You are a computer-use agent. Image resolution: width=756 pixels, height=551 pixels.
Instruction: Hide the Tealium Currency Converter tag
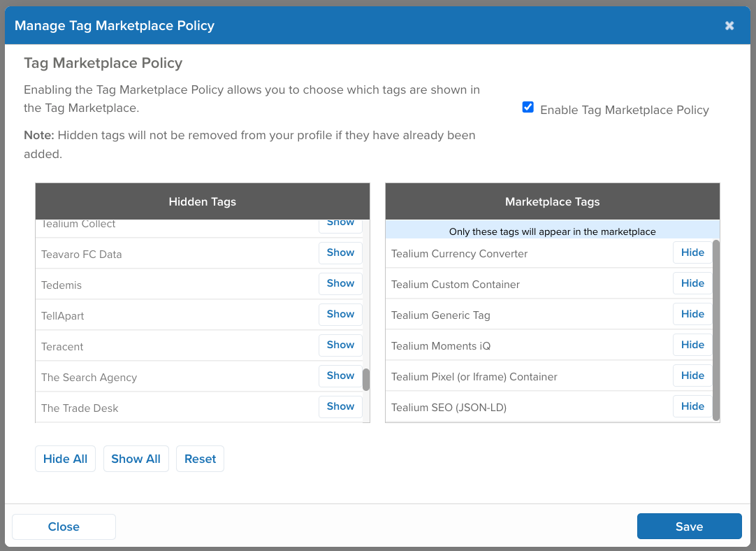(692, 252)
